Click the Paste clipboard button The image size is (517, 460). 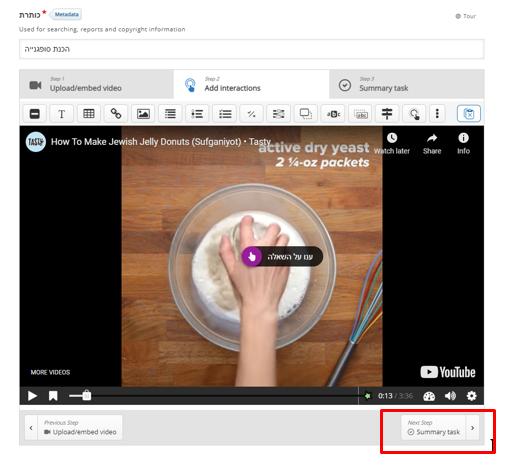(469, 114)
